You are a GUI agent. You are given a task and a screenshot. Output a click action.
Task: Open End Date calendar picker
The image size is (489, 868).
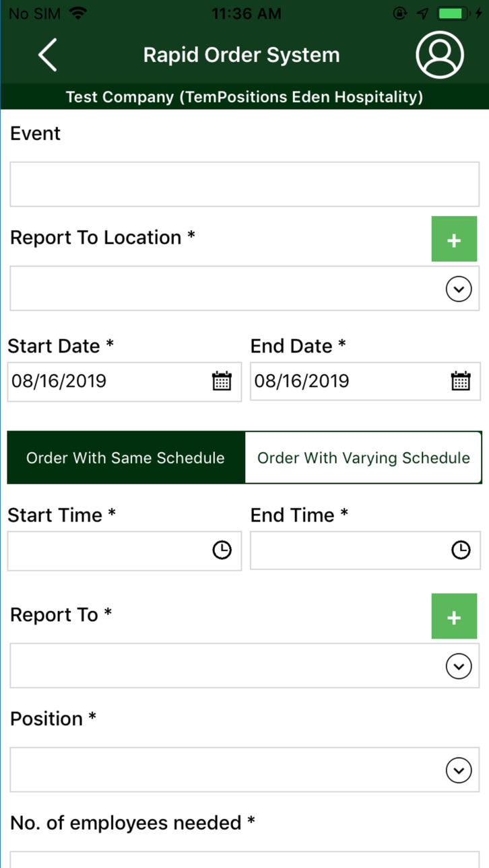[x=461, y=381]
